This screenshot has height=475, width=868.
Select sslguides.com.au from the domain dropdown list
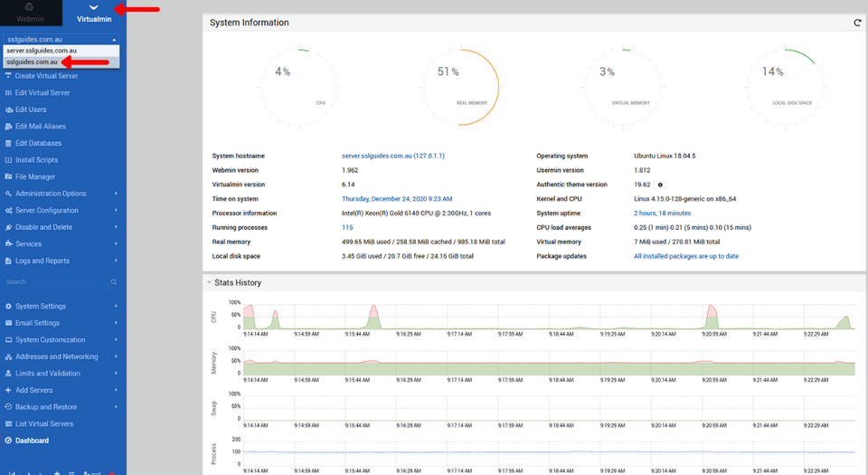click(x=32, y=62)
